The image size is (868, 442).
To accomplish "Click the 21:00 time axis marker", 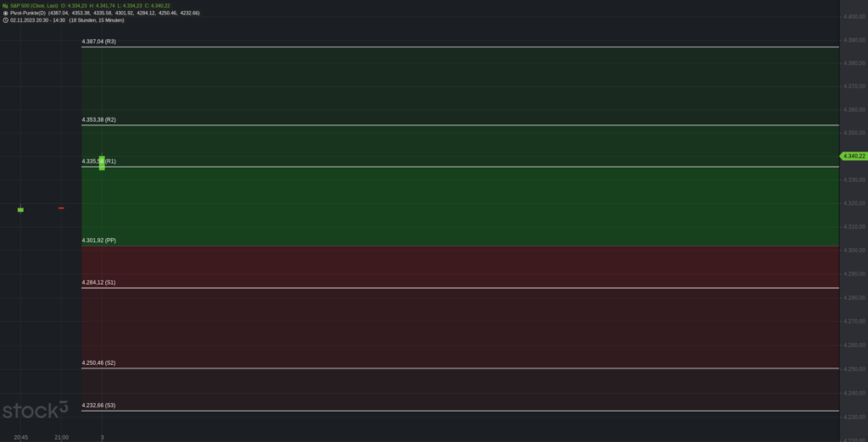I will (x=61, y=438).
